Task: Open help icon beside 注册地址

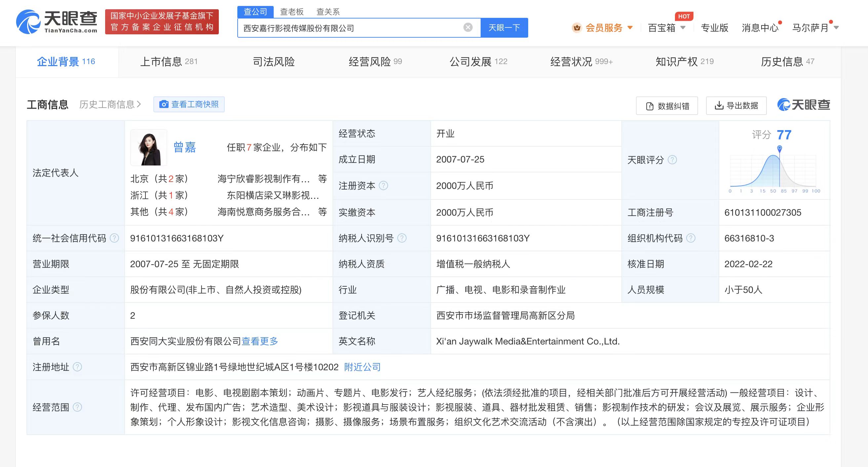Action: (77, 367)
